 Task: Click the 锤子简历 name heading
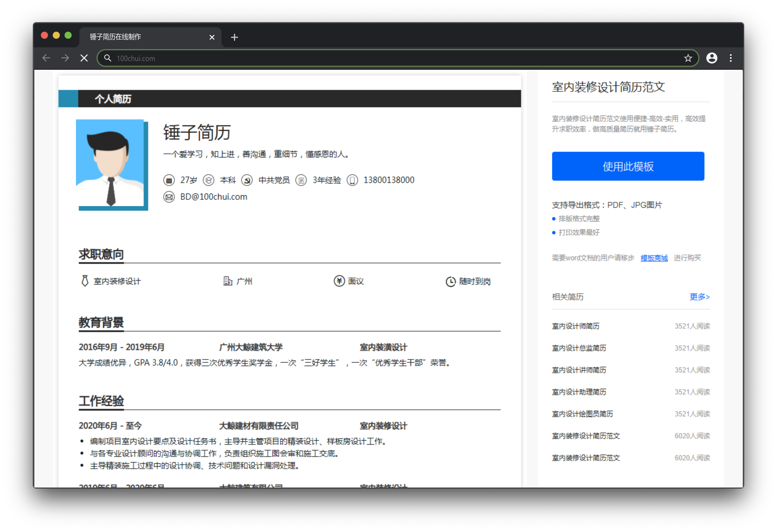(x=197, y=132)
